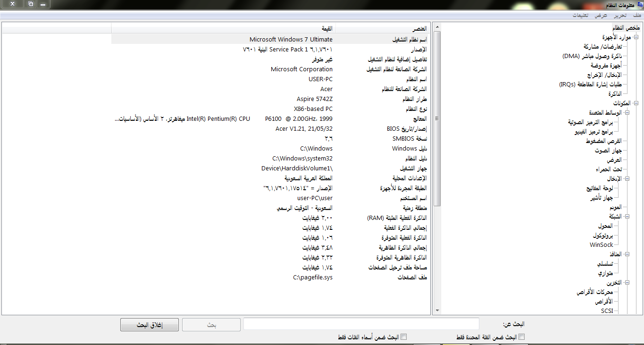Screen dimensions: 644x345
Task: Click the إغلاق البحث button
Action: coord(150,325)
